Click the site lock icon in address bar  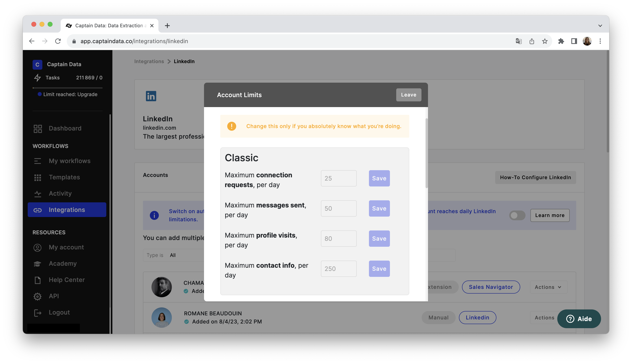pos(74,41)
